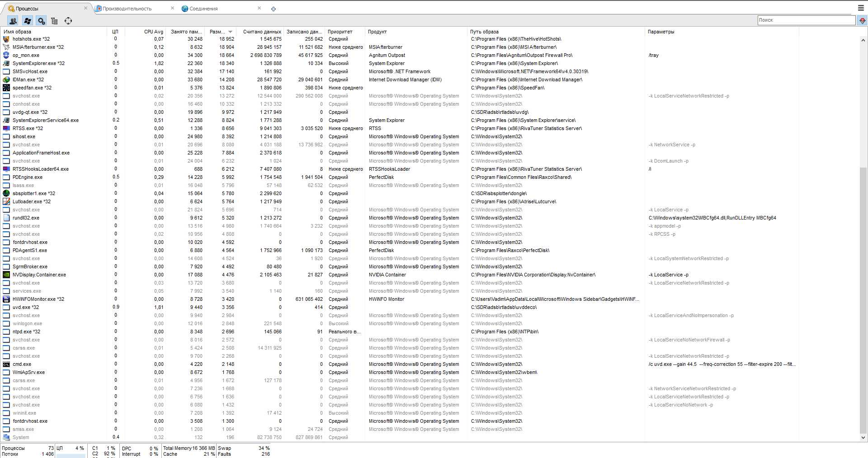Click the crosshair find-window target icon
Viewport: 868px width, 458px height.
tap(68, 21)
